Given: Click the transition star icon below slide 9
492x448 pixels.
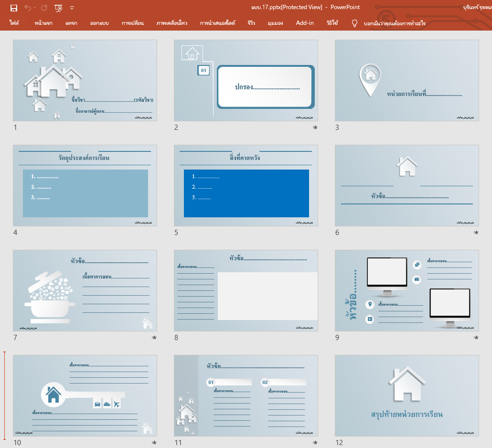Looking at the screenshot, I should tap(476, 338).
